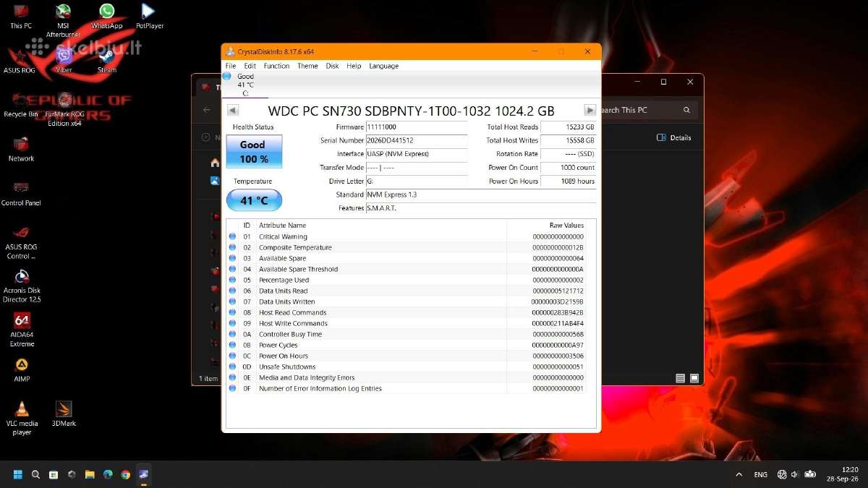Open the volume control in the tray

click(795, 475)
